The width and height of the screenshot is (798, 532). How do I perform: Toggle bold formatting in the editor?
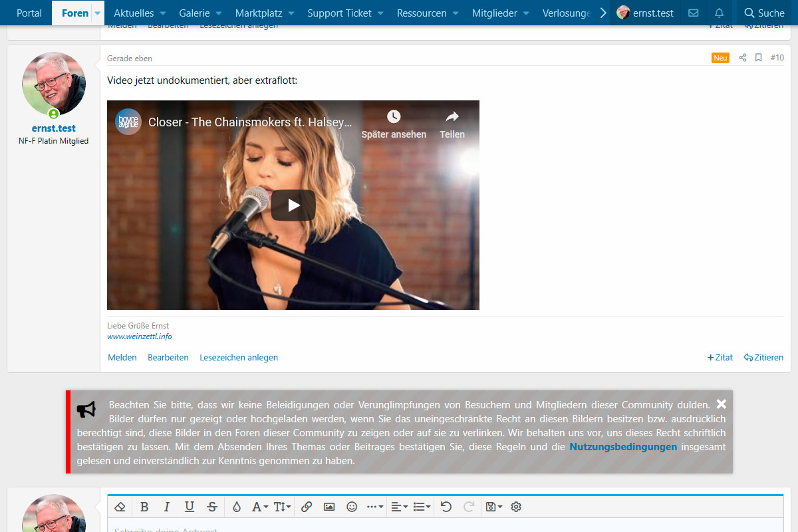point(144,507)
